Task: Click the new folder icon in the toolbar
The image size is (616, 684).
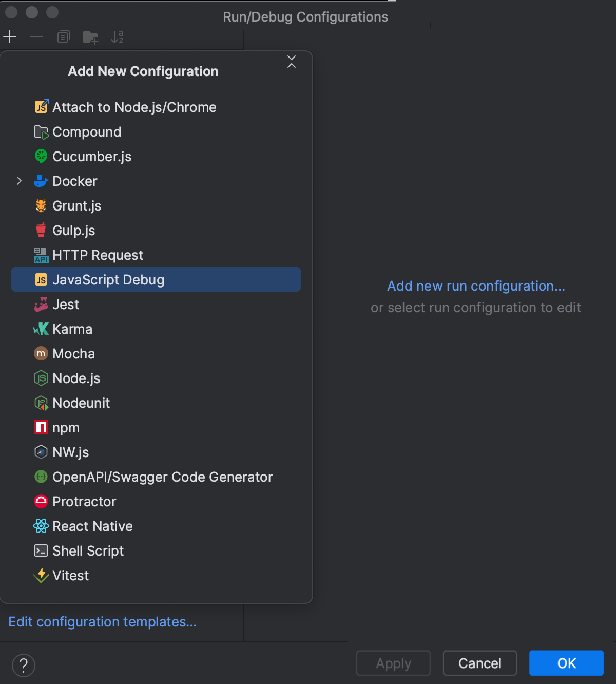Action: (90, 36)
